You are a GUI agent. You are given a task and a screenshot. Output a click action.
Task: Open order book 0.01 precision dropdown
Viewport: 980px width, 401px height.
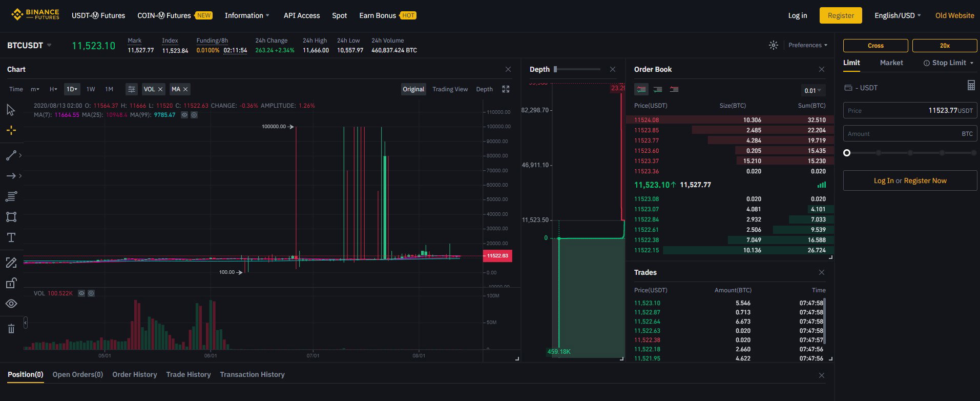click(x=813, y=90)
